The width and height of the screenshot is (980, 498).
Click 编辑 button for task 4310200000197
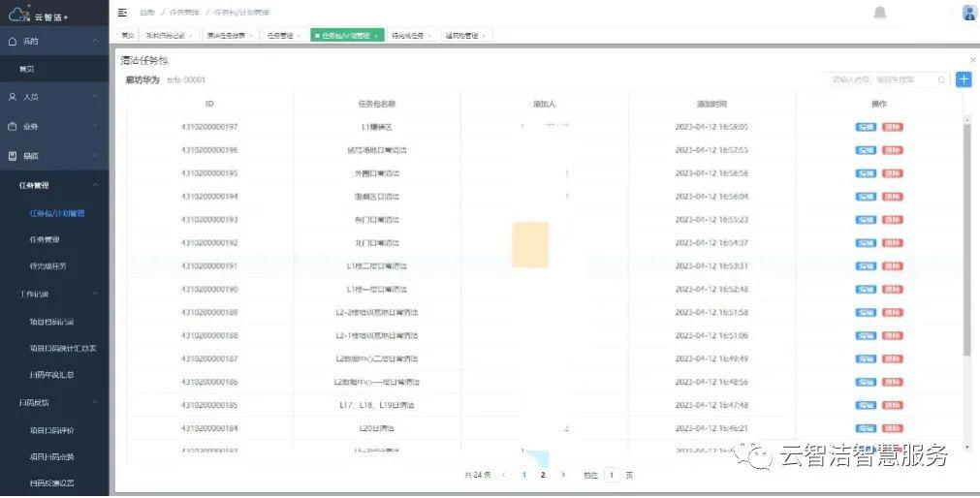(865, 127)
